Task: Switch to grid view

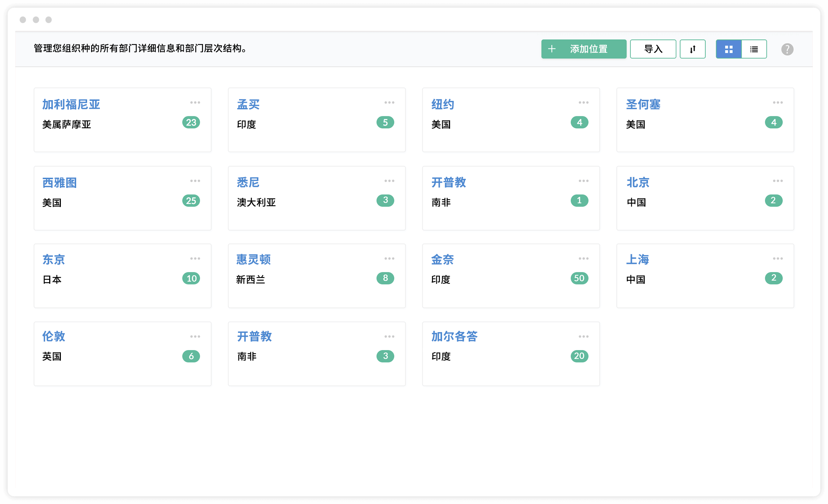Action: pos(729,49)
